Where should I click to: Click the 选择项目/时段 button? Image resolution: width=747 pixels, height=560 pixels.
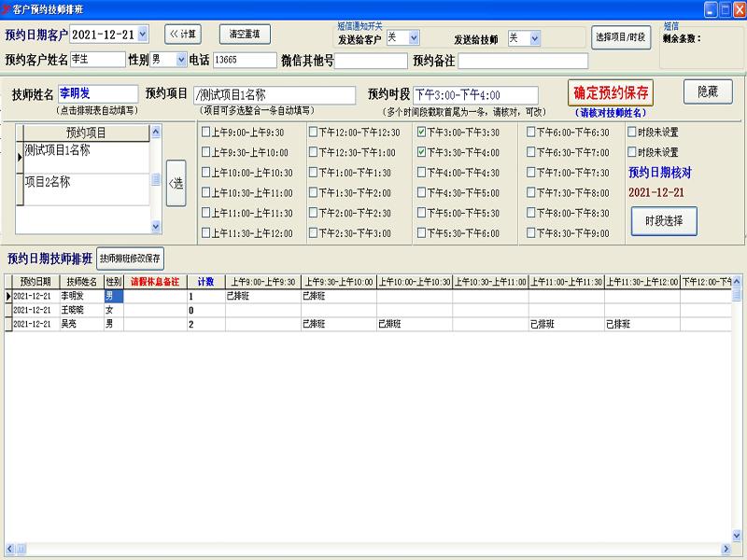(621, 37)
